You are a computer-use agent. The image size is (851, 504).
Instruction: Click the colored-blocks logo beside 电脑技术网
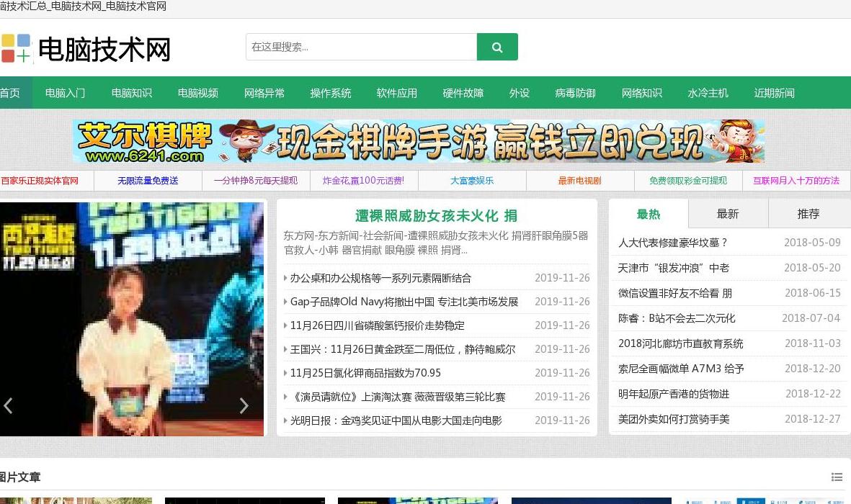point(17,47)
